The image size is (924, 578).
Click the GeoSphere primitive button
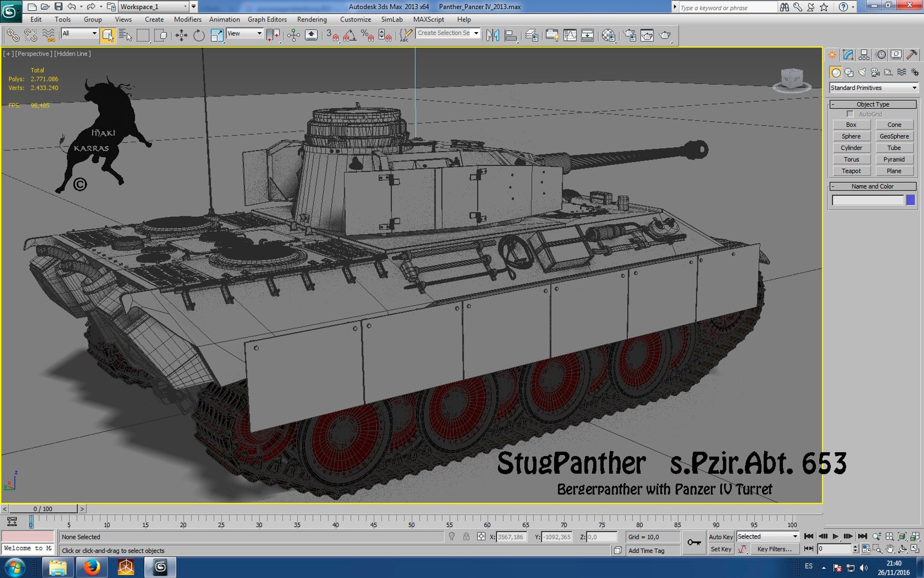(894, 136)
